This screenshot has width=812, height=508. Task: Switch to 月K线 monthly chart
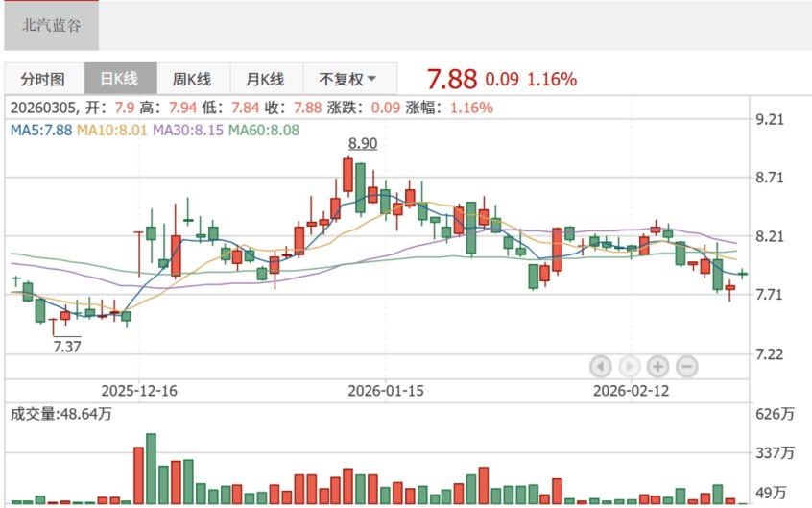(x=265, y=79)
